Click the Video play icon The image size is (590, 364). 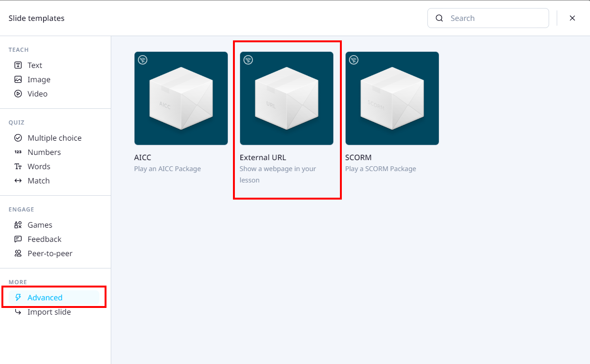coord(18,94)
